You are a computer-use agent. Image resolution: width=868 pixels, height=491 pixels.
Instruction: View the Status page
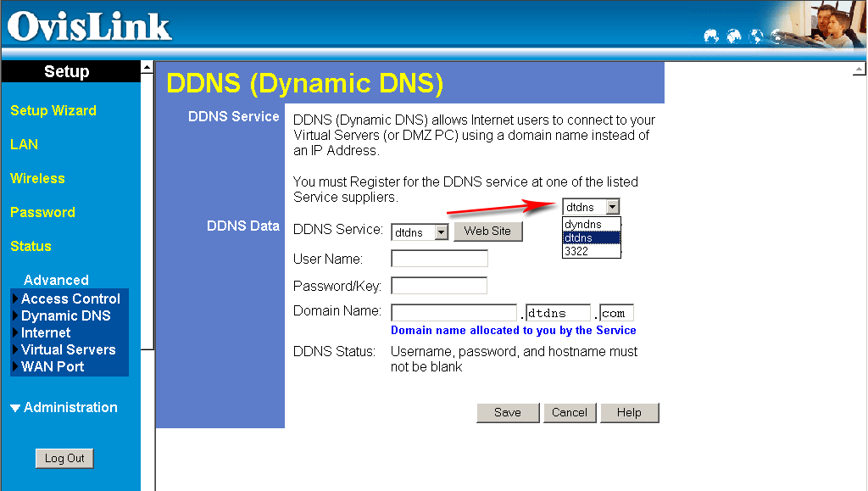tap(31, 246)
